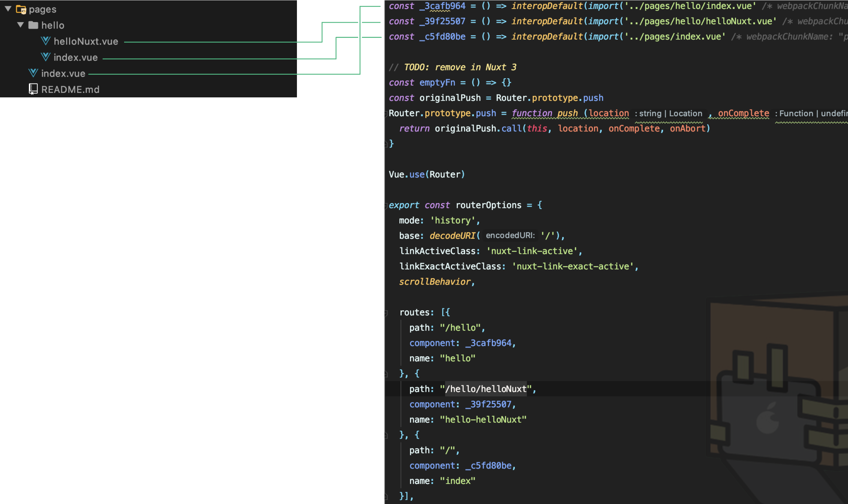Click the Vue icon of the top-level index.vue
This screenshot has width=848, height=504.
(33, 73)
